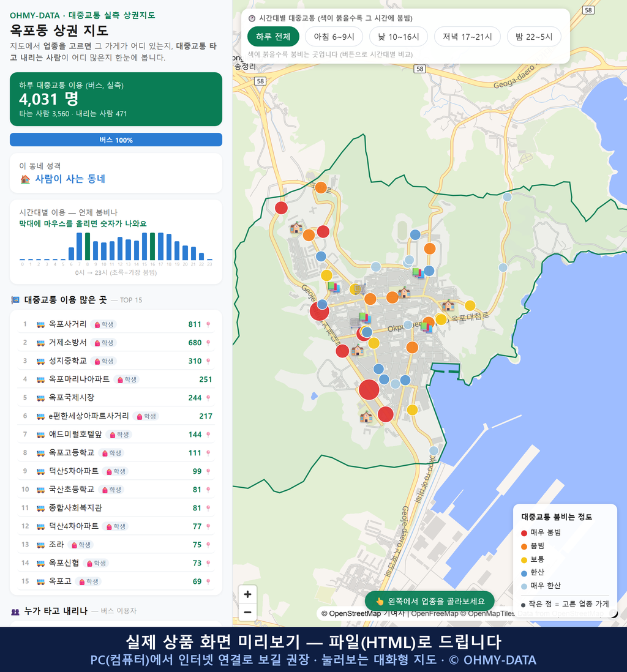627x672 pixels.
Task: Open the 옥포마리나아파트 list row
Action: click(x=116, y=379)
